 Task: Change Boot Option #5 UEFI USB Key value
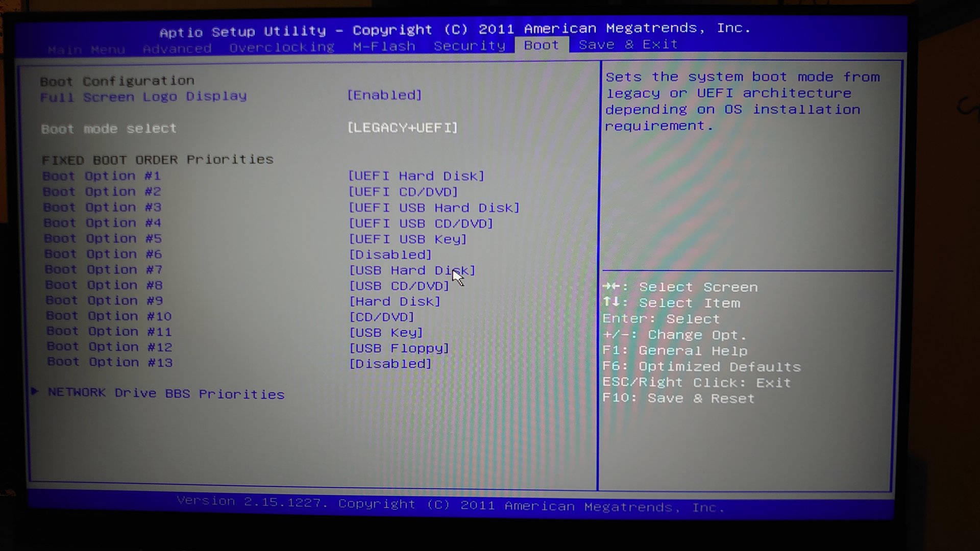coord(407,239)
